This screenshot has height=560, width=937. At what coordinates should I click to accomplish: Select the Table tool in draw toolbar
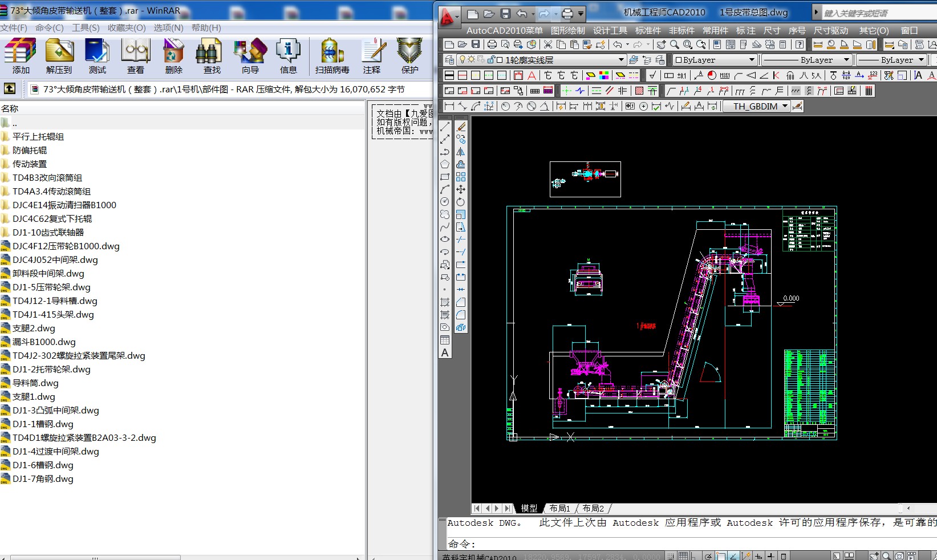pyautogui.click(x=445, y=340)
